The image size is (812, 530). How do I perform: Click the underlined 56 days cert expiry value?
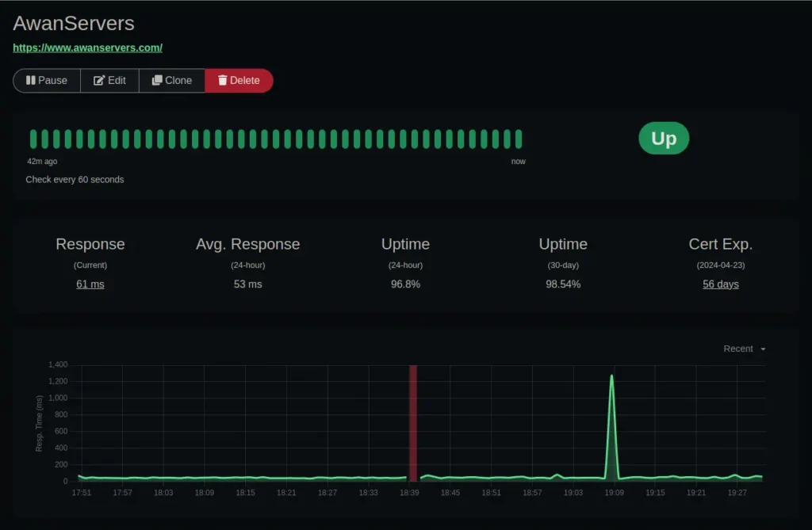720,284
